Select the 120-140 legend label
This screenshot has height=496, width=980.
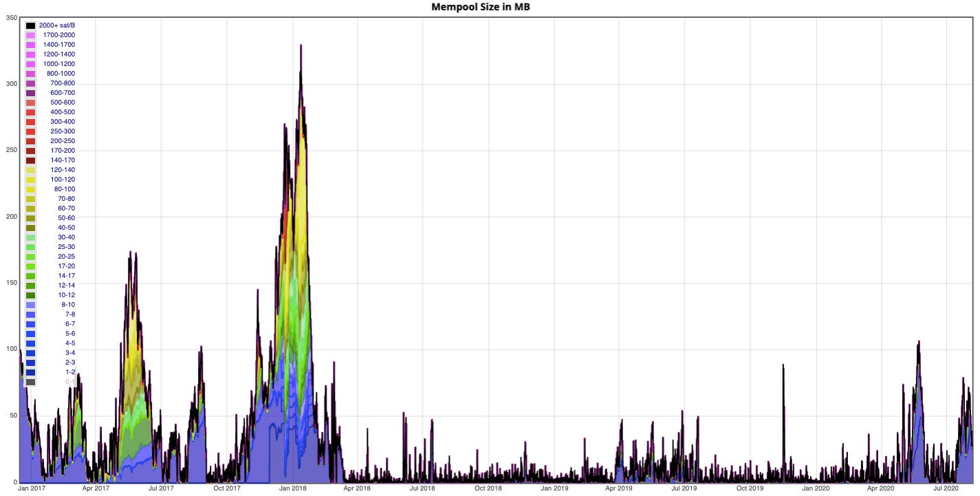pyautogui.click(x=63, y=170)
